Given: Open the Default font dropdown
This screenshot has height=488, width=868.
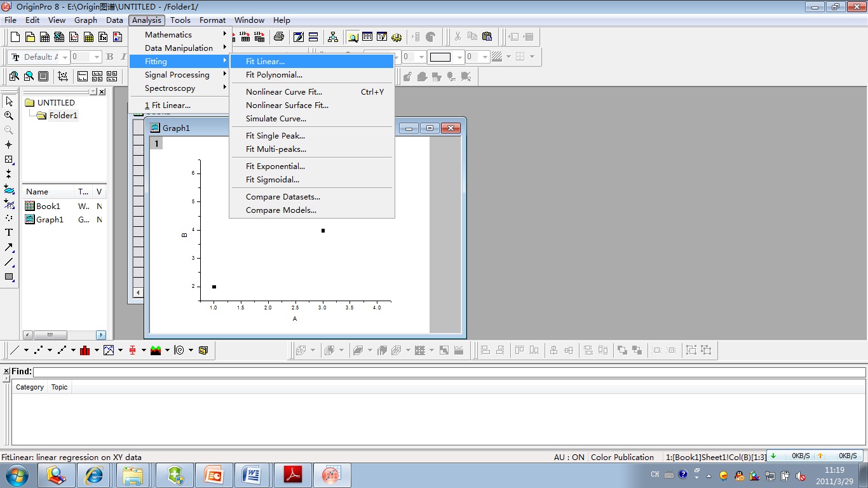Looking at the screenshot, I should [65, 57].
